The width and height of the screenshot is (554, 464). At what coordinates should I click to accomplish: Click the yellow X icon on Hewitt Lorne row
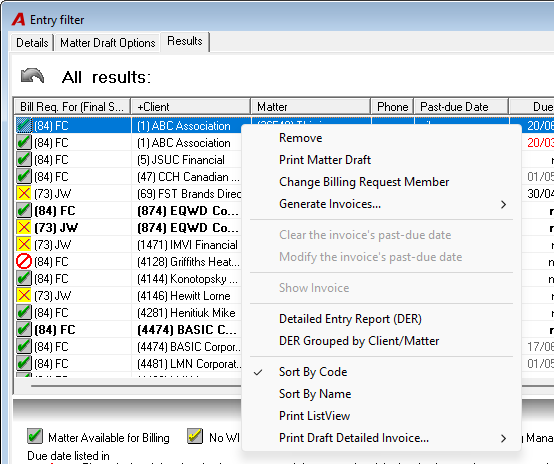coord(24,295)
